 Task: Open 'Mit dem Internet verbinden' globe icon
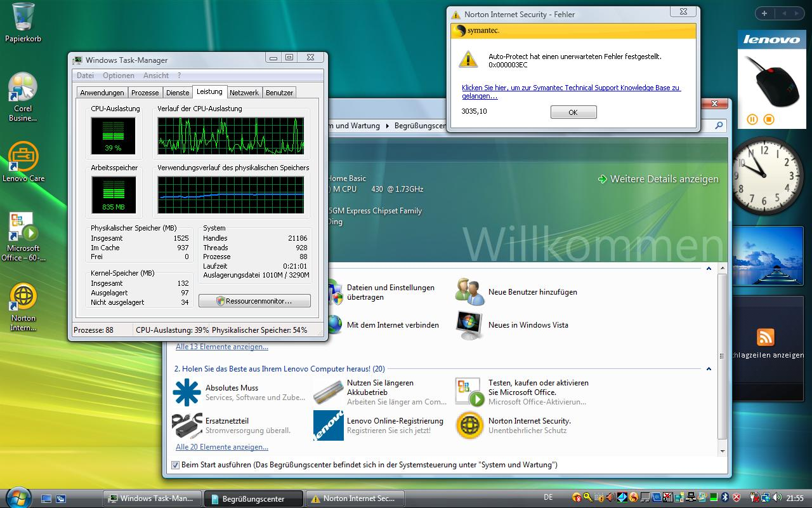click(334, 325)
